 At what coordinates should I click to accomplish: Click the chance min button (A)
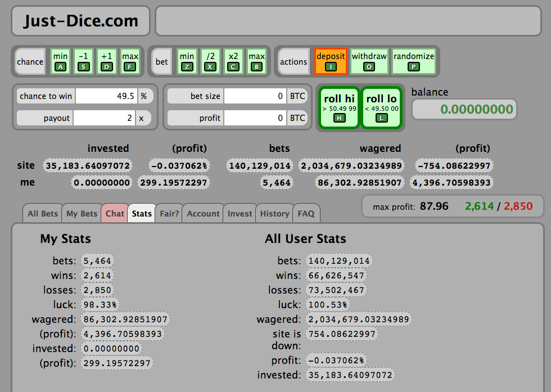(x=61, y=61)
